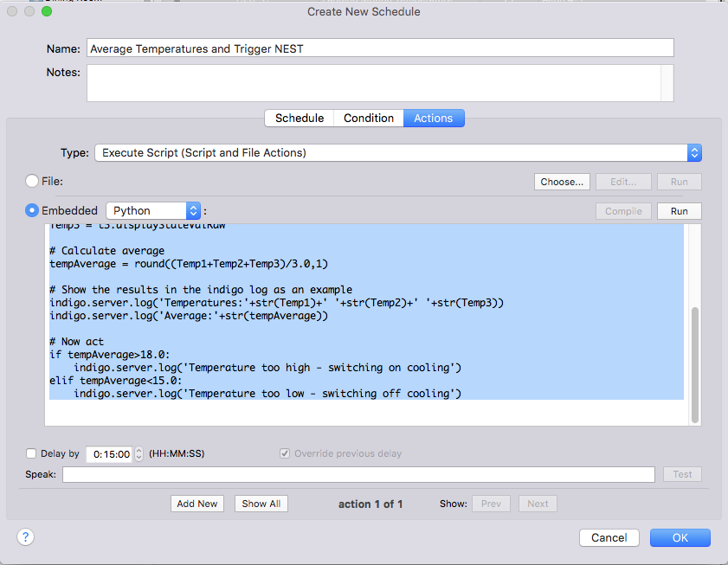
Task: Click the Test speak button
Action: point(682,474)
